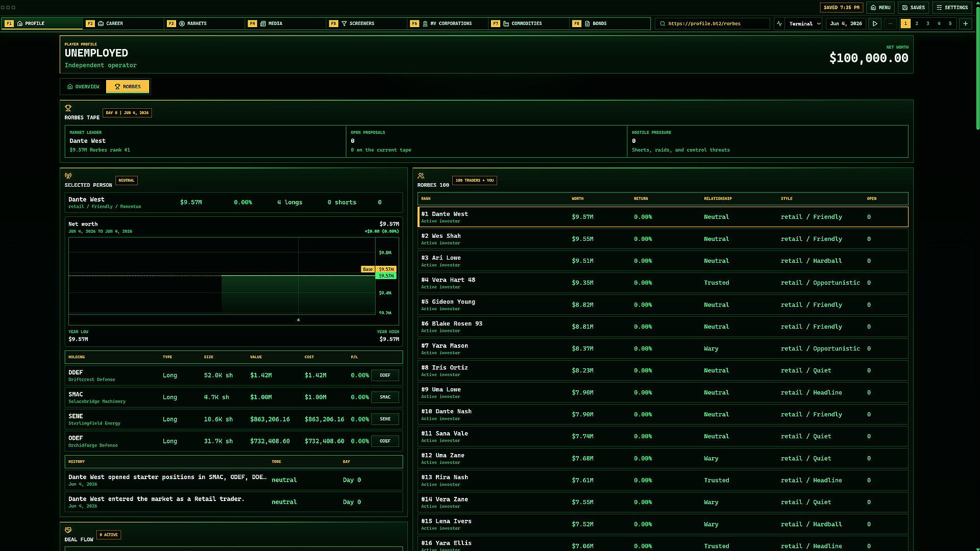
Task: Click the Rorbes Tape trophy icon
Action: click(x=68, y=108)
